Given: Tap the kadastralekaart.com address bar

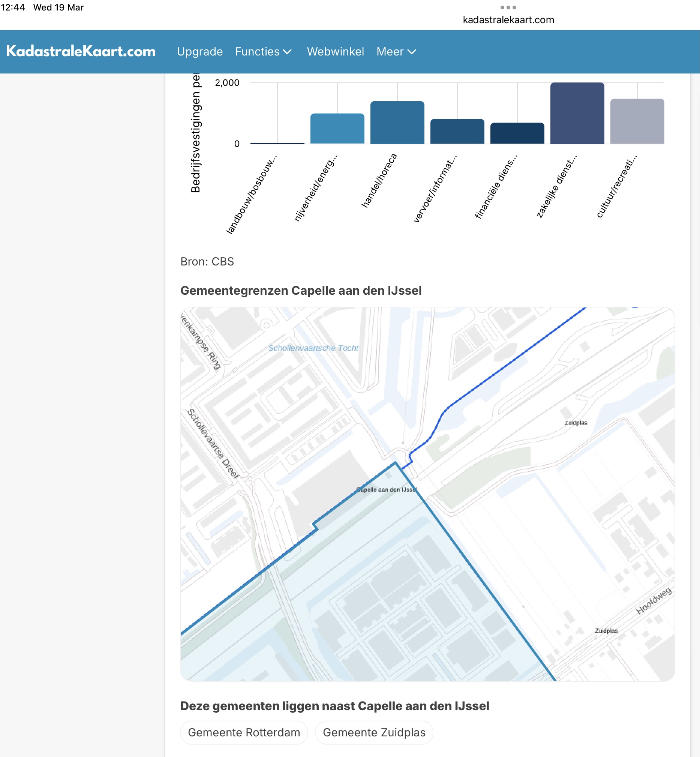Looking at the screenshot, I should 508,20.
